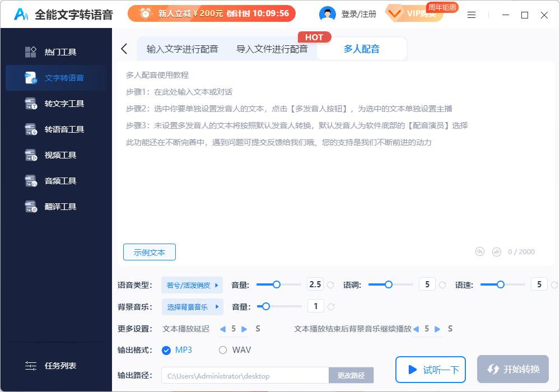Switch to 输入文字进行配音 tab
Viewport: 560px width, 392px height.
(182, 49)
